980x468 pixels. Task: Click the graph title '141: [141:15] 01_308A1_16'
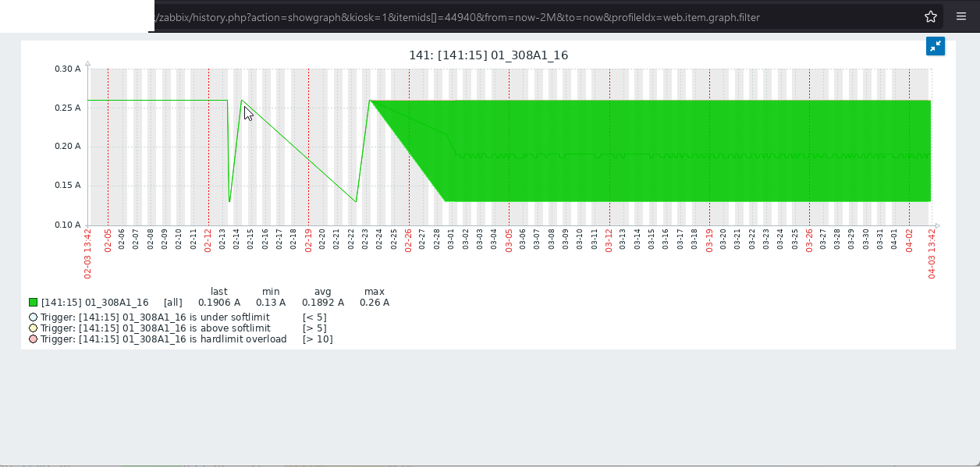click(x=488, y=55)
